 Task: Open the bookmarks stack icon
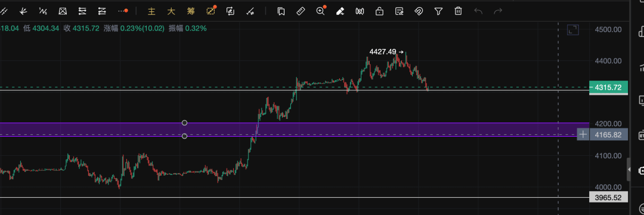[x=281, y=11]
